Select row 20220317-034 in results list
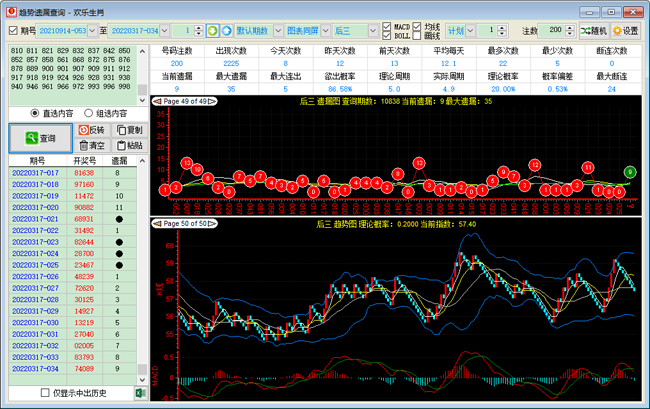The width and height of the screenshot is (650, 409). click(73, 368)
